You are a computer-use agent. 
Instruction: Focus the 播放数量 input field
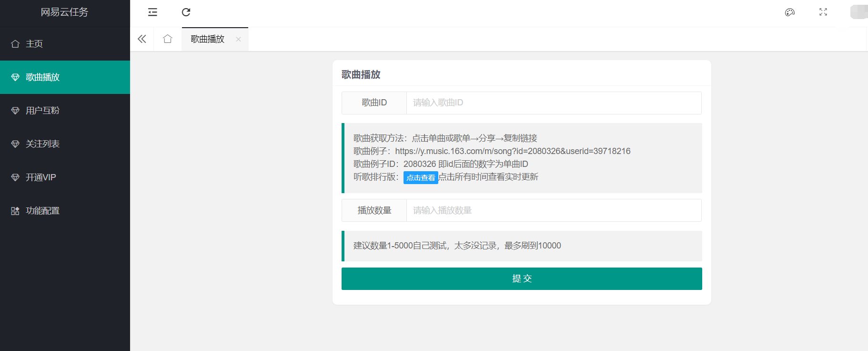(554, 210)
